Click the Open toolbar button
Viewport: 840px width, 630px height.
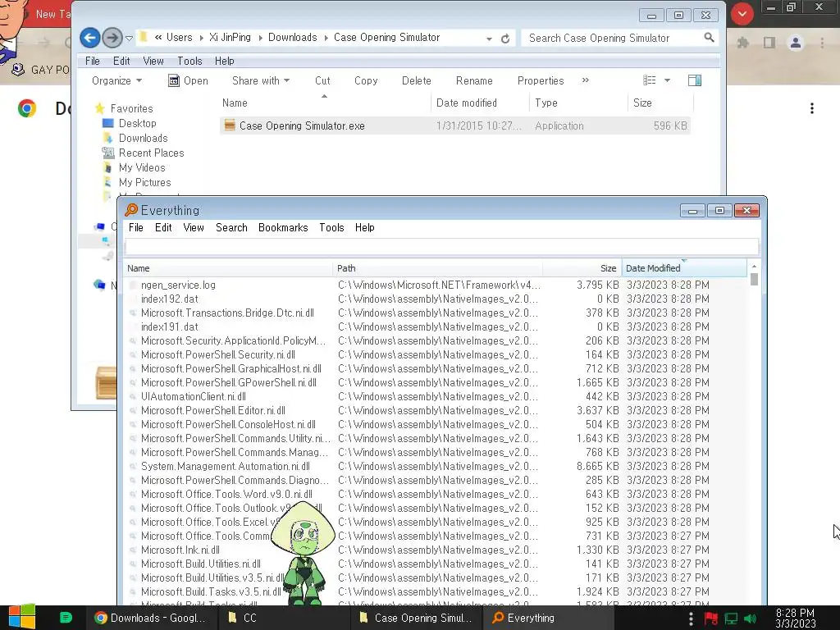[x=188, y=80]
